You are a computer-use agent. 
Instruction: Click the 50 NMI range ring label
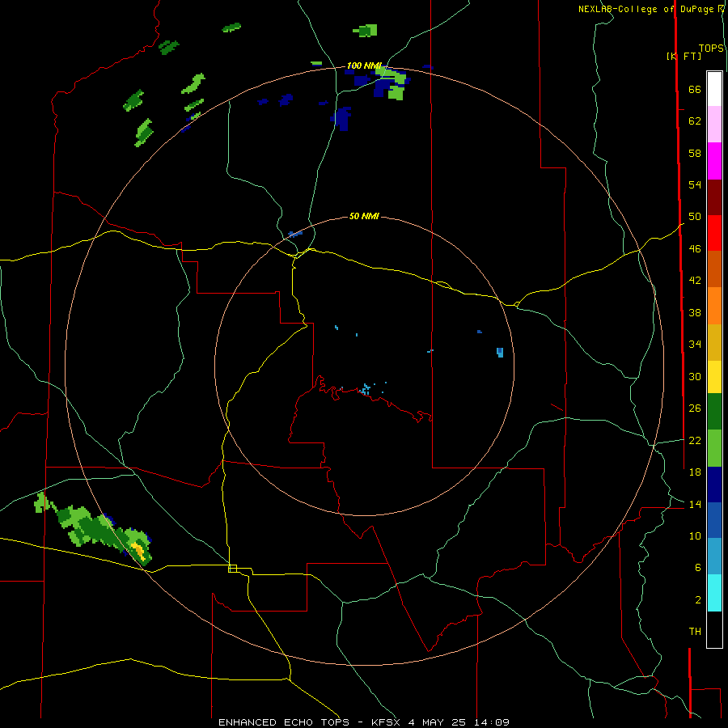tap(364, 216)
